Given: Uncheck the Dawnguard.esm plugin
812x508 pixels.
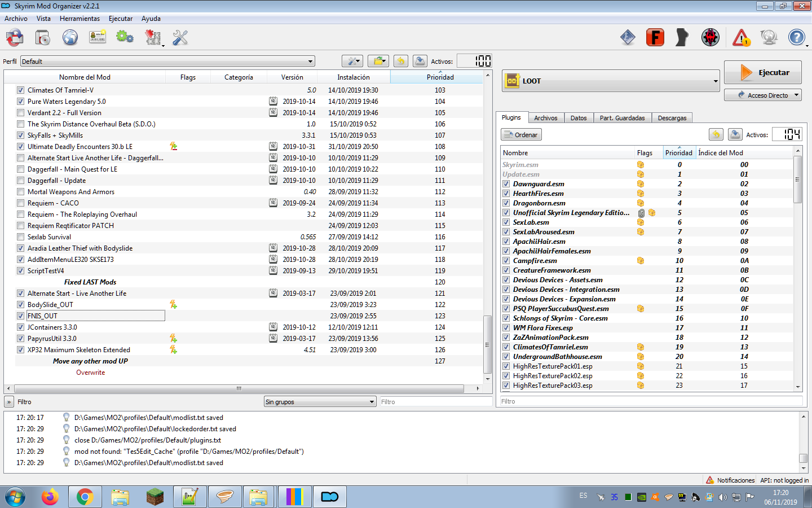Looking at the screenshot, I should click(x=506, y=184).
